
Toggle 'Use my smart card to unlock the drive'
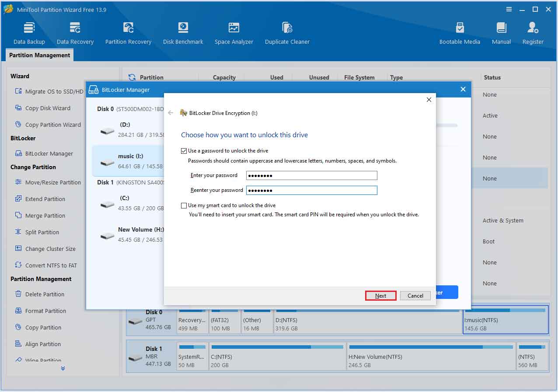184,205
